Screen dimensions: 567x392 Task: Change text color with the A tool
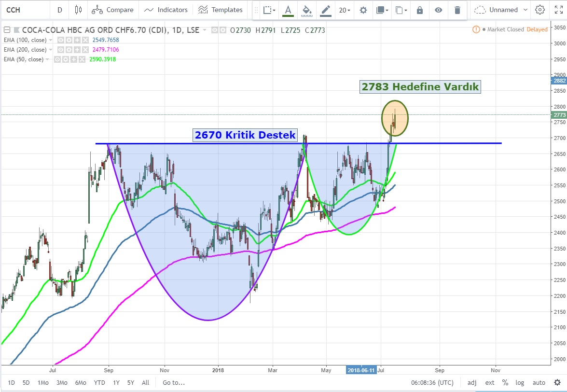coord(288,10)
